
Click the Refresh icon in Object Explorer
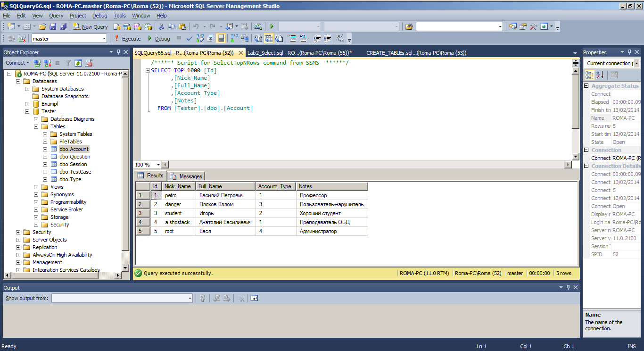tap(78, 63)
